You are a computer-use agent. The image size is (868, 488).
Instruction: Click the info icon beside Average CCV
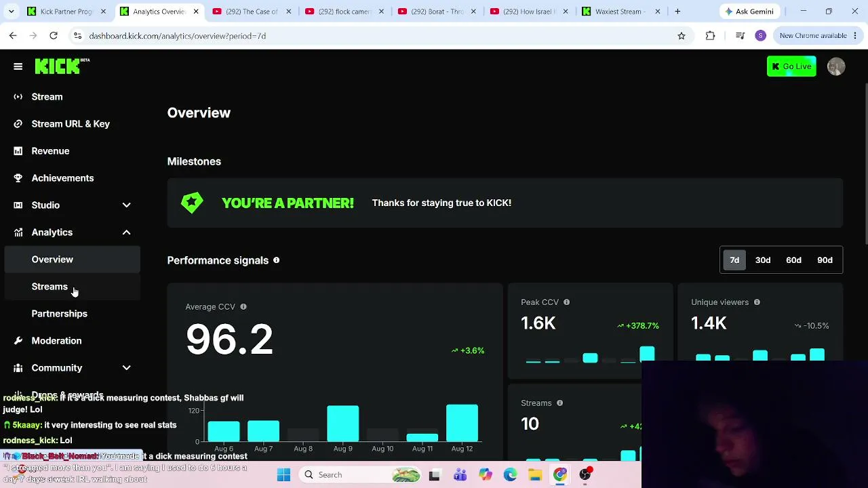pyautogui.click(x=243, y=307)
